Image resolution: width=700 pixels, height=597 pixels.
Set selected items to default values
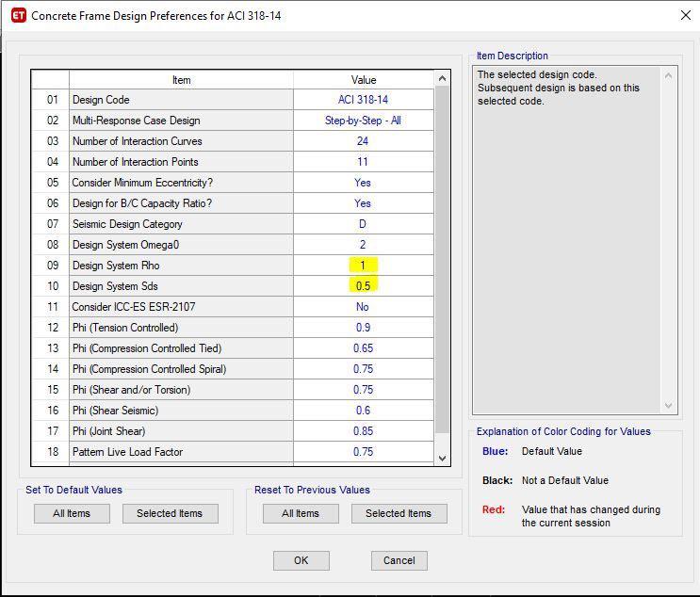pyautogui.click(x=170, y=513)
